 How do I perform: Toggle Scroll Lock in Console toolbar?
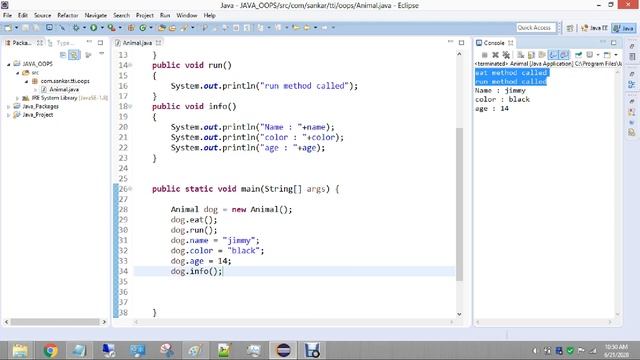coord(531,55)
